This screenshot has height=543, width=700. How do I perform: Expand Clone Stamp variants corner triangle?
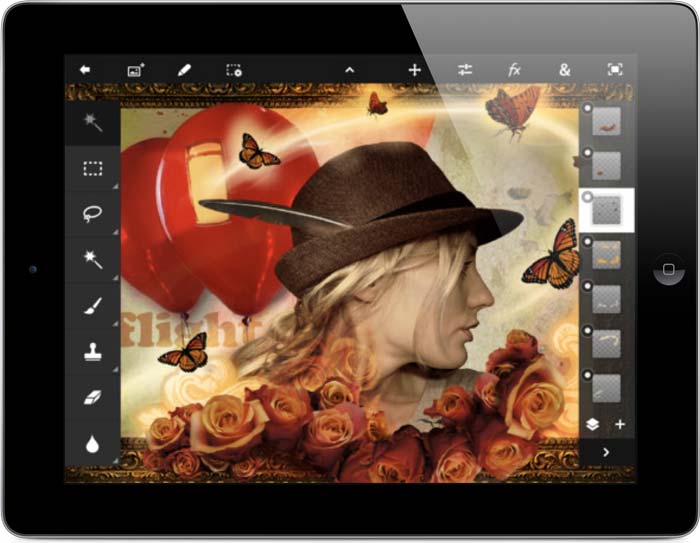116,370
